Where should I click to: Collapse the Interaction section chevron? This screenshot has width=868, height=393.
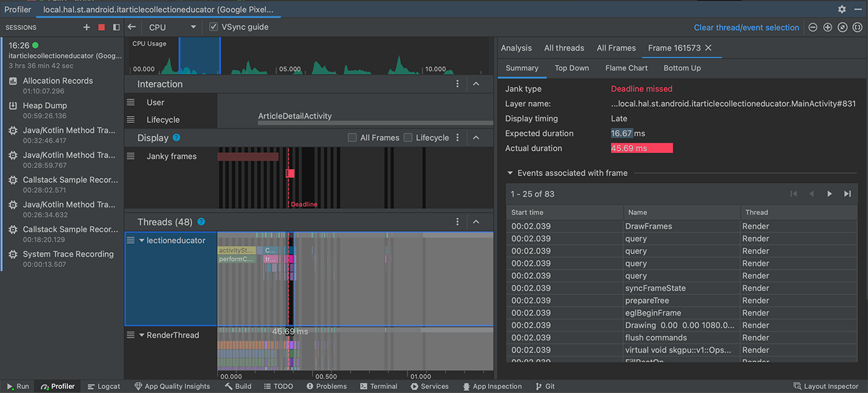click(x=476, y=83)
